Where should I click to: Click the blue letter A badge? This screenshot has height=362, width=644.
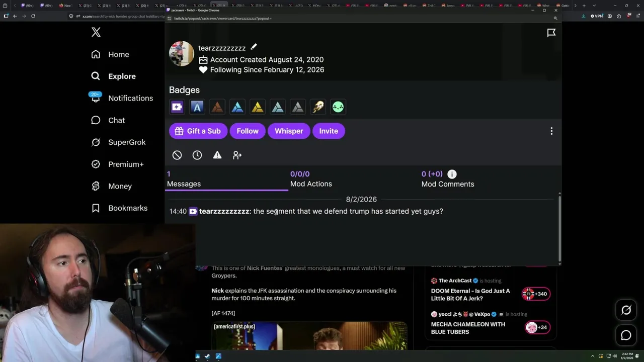[x=197, y=107]
